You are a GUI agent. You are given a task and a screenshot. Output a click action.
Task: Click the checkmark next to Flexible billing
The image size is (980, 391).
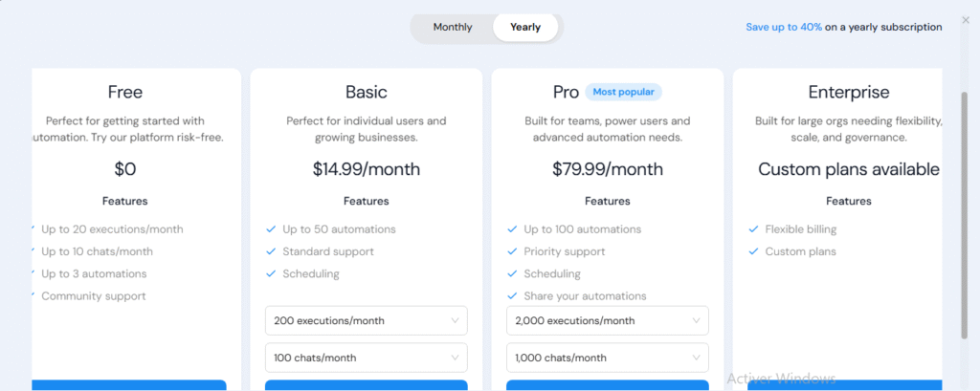(753, 229)
